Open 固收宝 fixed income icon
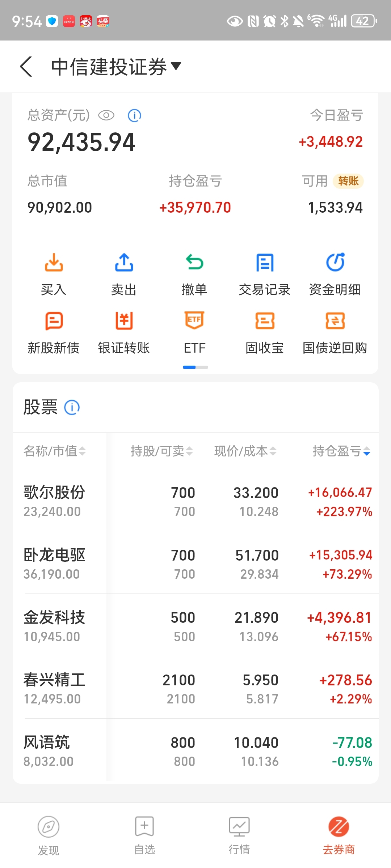Viewport: 391px width, 868px height. (x=265, y=321)
